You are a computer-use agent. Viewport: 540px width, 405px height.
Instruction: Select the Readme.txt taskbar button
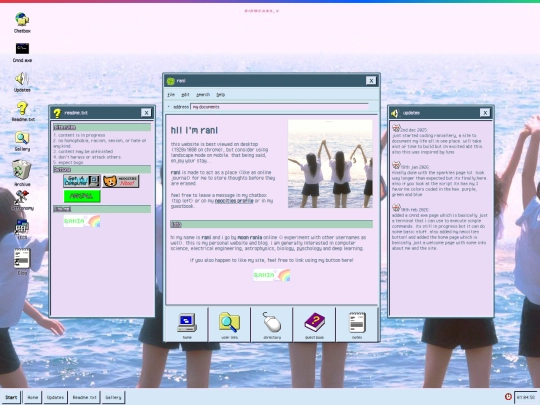tap(84, 397)
